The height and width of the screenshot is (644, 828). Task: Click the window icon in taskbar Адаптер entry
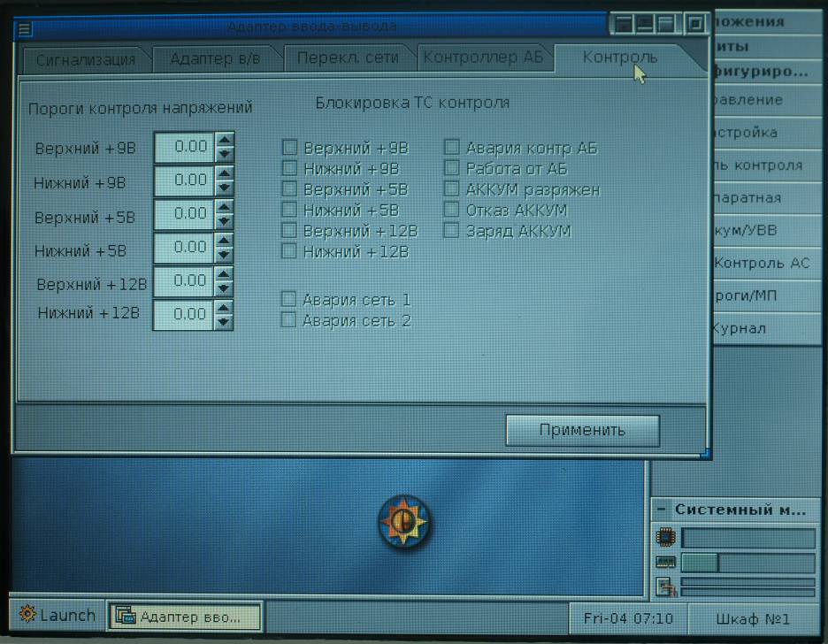point(125,616)
